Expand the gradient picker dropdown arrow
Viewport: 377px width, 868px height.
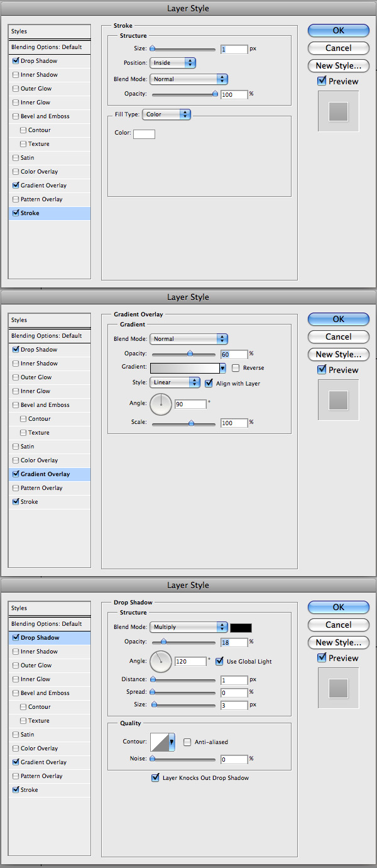[222, 368]
